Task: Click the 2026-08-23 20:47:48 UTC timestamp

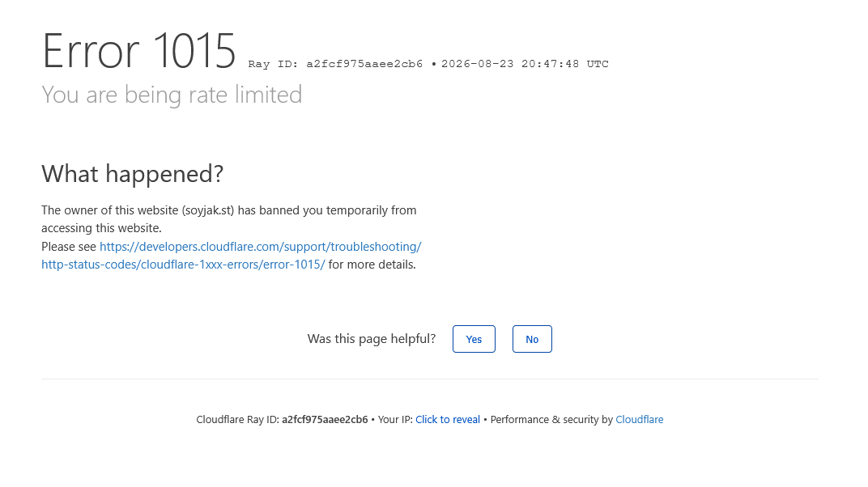Action: (x=525, y=64)
